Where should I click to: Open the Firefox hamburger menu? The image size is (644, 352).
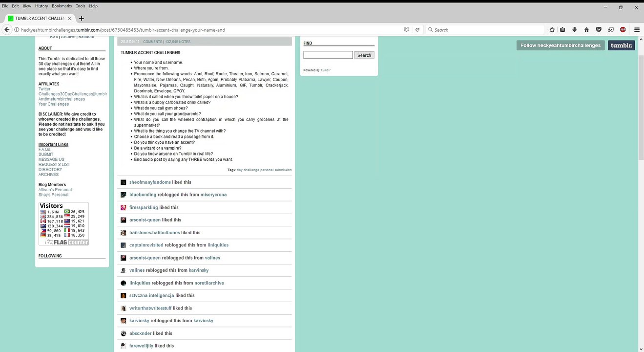pyautogui.click(x=637, y=30)
